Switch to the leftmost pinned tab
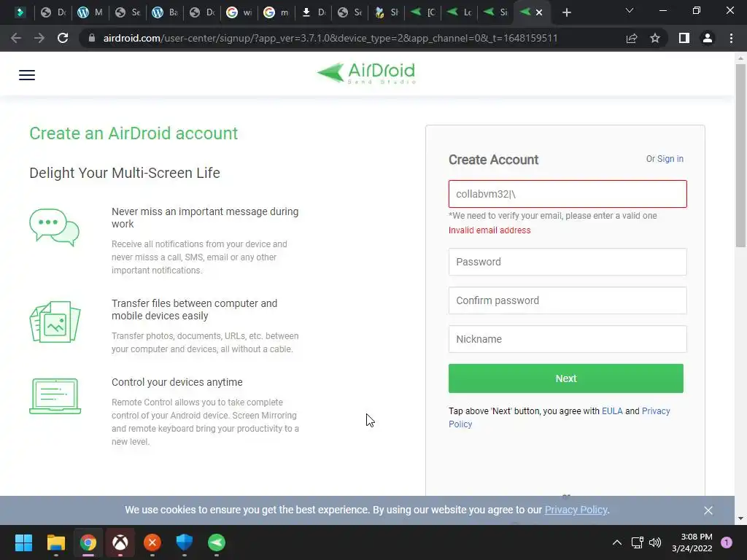Viewport: 747px width, 560px height. pyautogui.click(x=20, y=12)
